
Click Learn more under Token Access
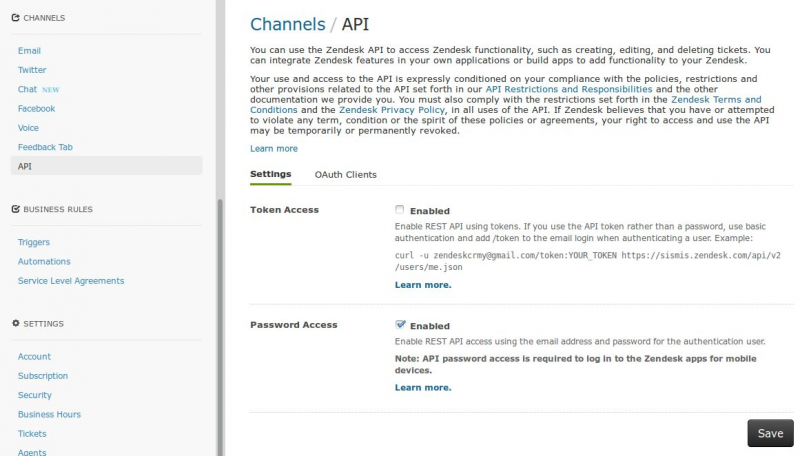coord(423,285)
